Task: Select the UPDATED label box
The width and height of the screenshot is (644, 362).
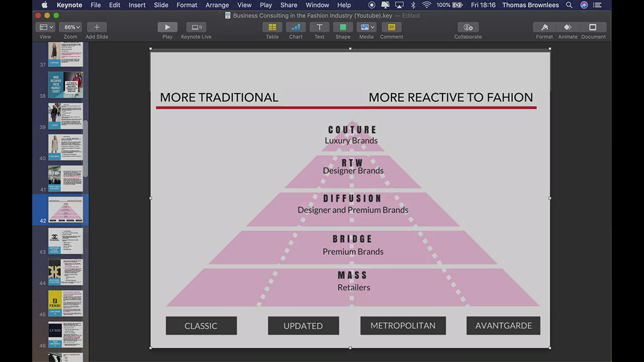Action: coord(303,325)
